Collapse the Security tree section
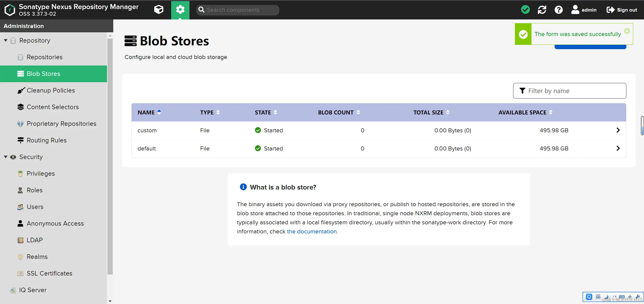 pos(6,157)
